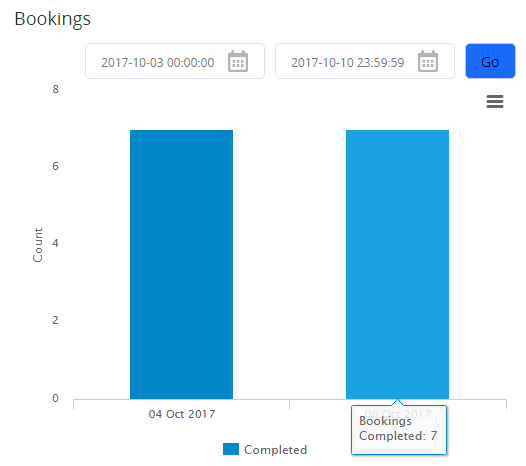Click the y-axis value 2
This screenshot has width=526, height=466.
55,320
